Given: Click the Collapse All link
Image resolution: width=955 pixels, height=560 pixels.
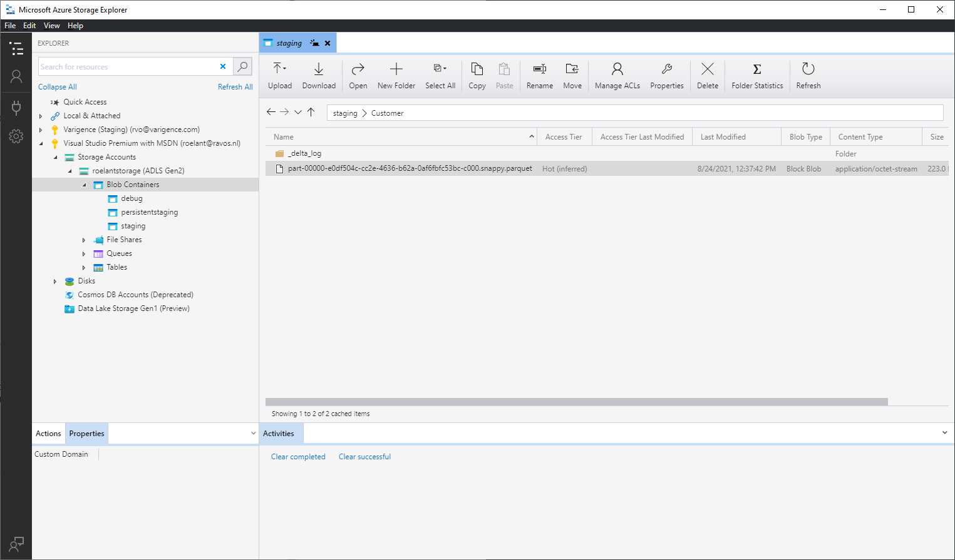Looking at the screenshot, I should [x=58, y=87].
